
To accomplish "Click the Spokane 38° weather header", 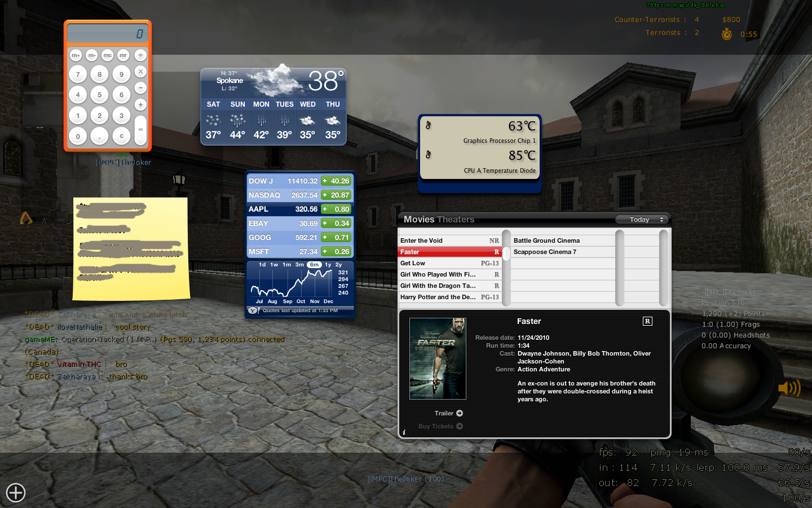I will click(273, 82).
